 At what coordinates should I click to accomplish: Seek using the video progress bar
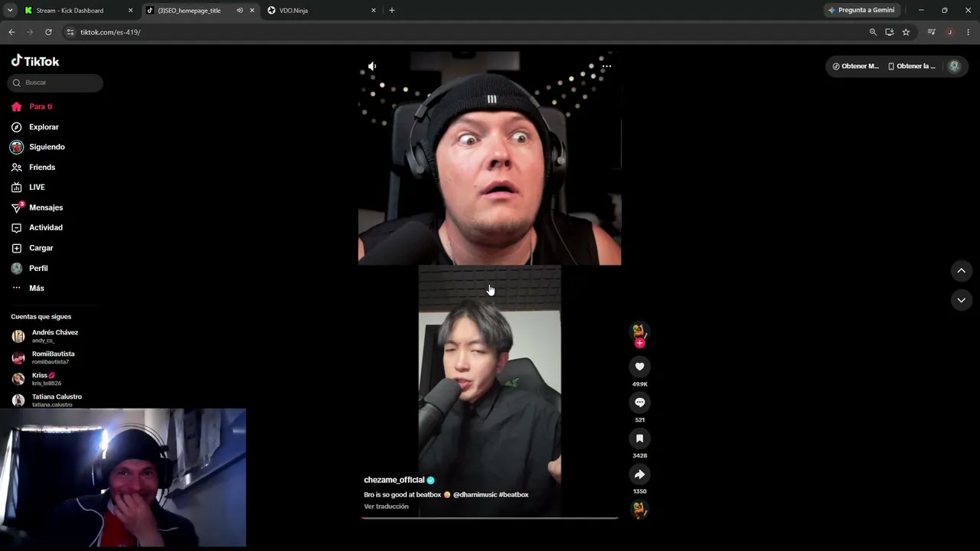coord(490,518)
